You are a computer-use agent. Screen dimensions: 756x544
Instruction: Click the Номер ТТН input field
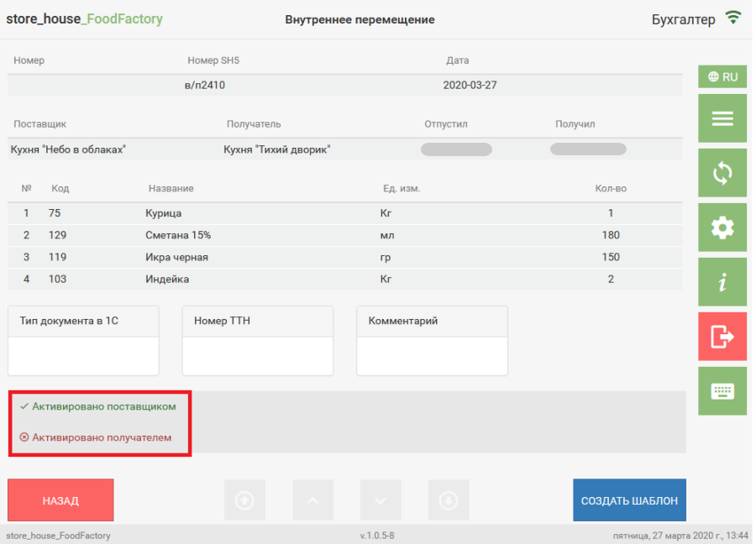pyautogui.click(x=258, y=356)
